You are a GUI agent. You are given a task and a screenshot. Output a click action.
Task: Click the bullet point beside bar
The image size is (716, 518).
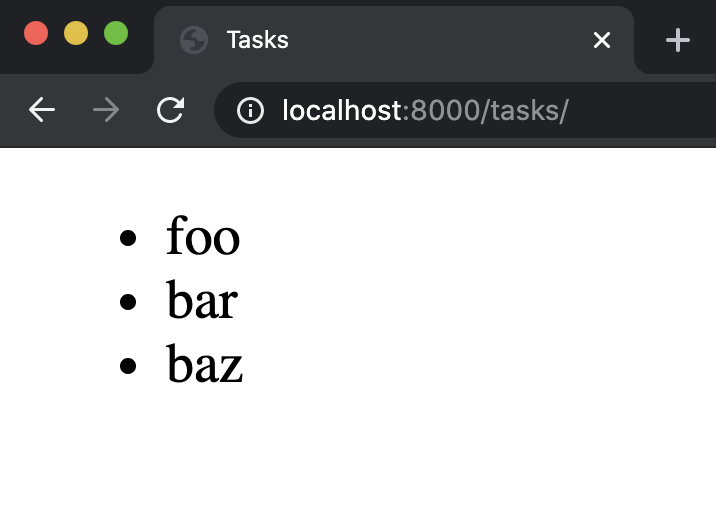127,303
